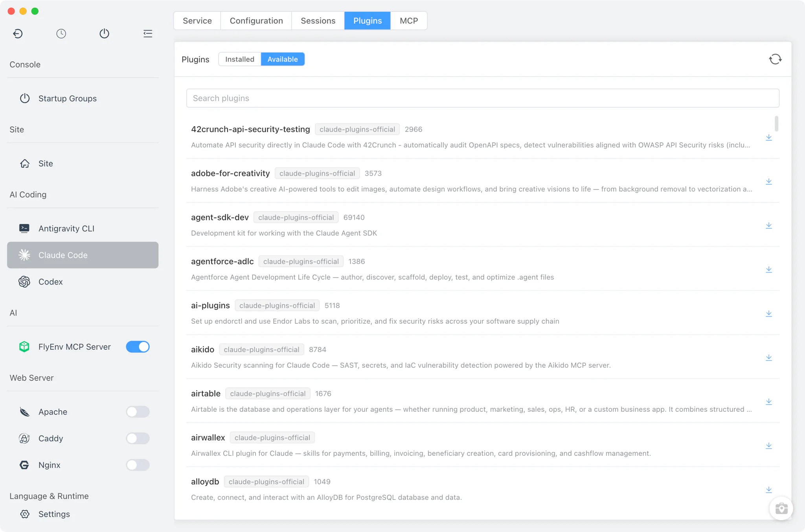Screen dimensions: 805x532
Task: Collapse the sidebar with the menu-fold icon
Action: pos(148,33)
